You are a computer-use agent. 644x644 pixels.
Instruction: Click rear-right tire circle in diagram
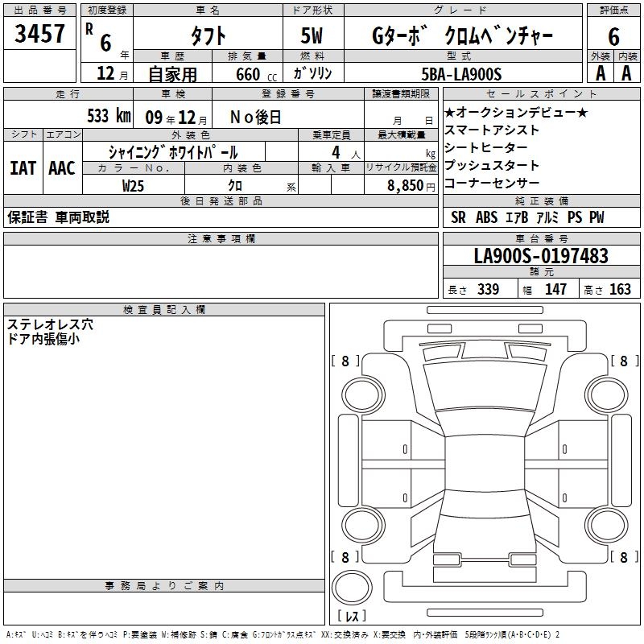coord(606,526)
